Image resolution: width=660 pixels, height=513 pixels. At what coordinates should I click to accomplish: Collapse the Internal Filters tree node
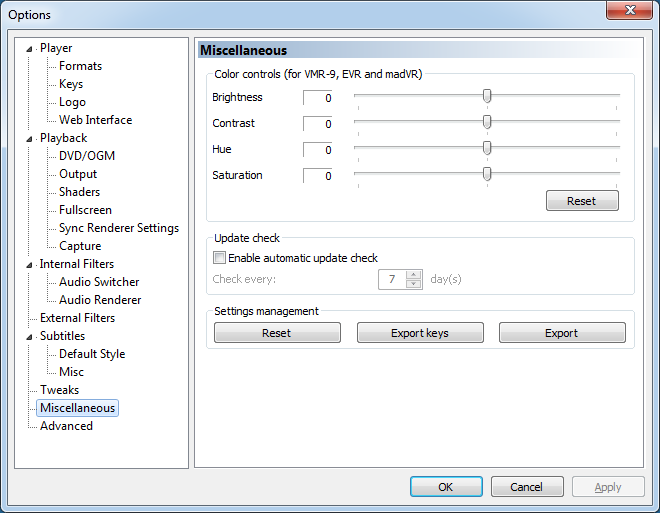(29, 265)
